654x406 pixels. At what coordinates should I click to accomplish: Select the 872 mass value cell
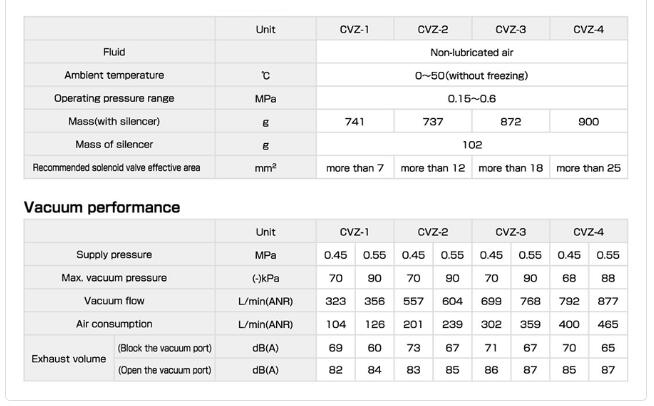tap(510, 122)
